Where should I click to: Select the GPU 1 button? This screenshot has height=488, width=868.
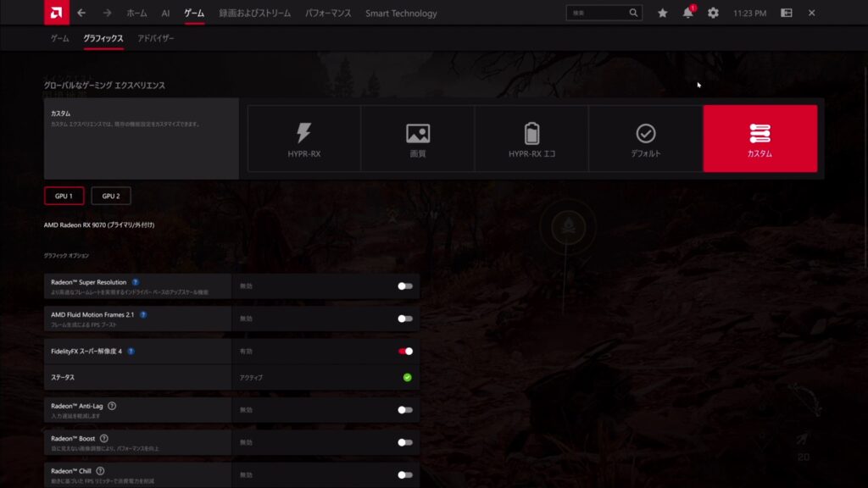click(64, 196)
